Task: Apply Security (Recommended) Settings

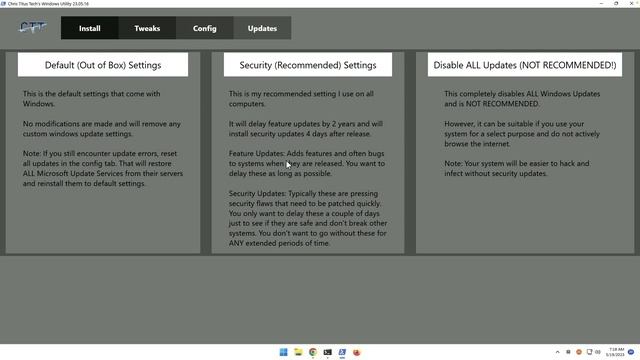Action: (308, 64)
